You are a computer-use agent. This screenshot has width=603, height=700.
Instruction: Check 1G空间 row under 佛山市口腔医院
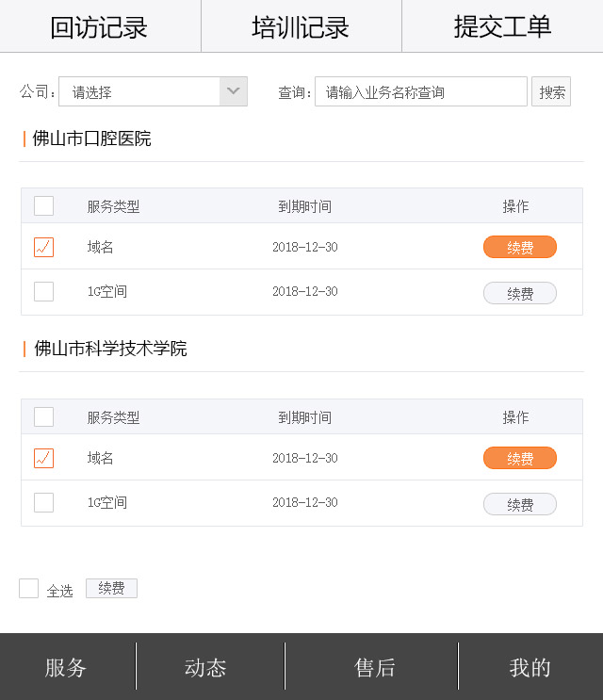[x=44, y=292]
